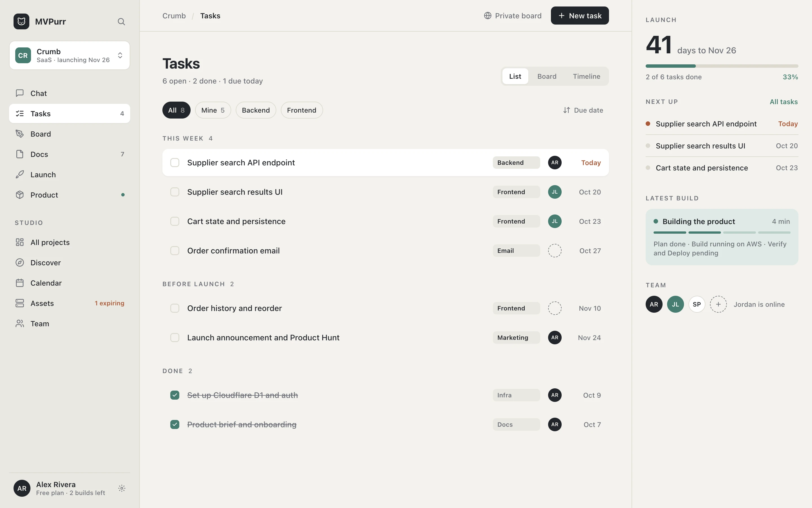Viewport: 812px width, 508px height.
Task: Open the 1 expiring assets notice
Action: point(109,303)
